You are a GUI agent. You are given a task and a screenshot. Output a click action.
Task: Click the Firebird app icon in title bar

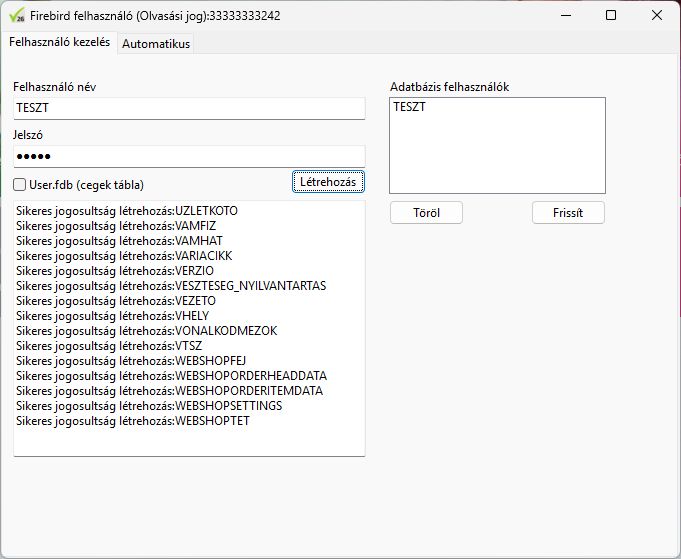click(x=17, y=15)
